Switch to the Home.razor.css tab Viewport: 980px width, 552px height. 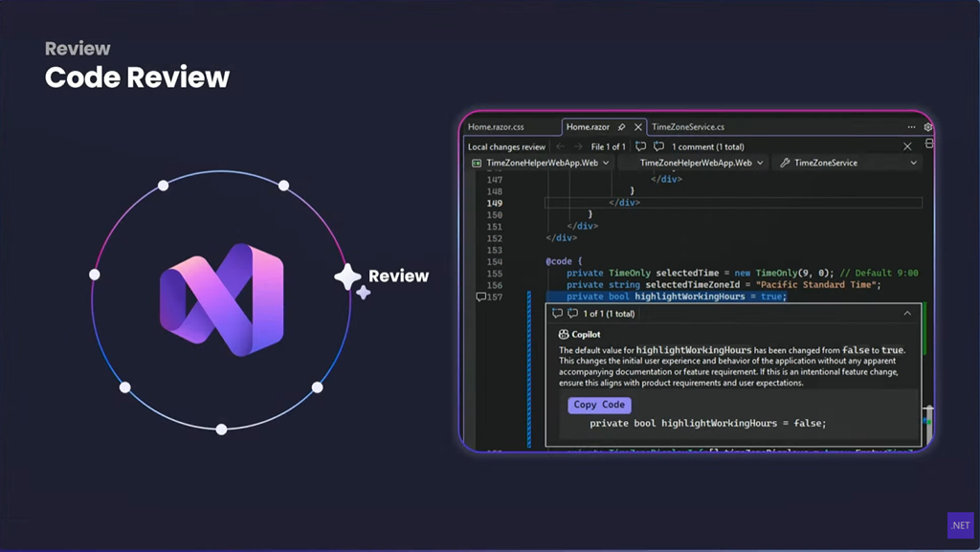tap(496, 126)
